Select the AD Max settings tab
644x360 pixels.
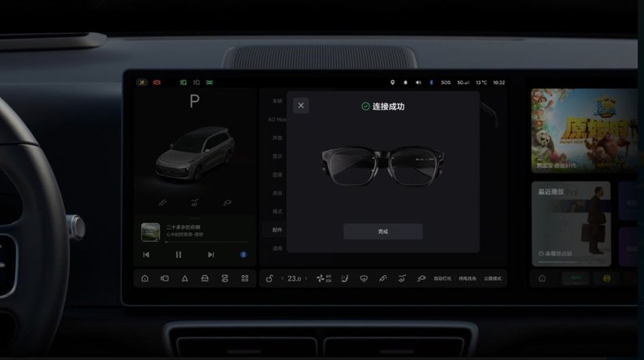coord(277,119)
